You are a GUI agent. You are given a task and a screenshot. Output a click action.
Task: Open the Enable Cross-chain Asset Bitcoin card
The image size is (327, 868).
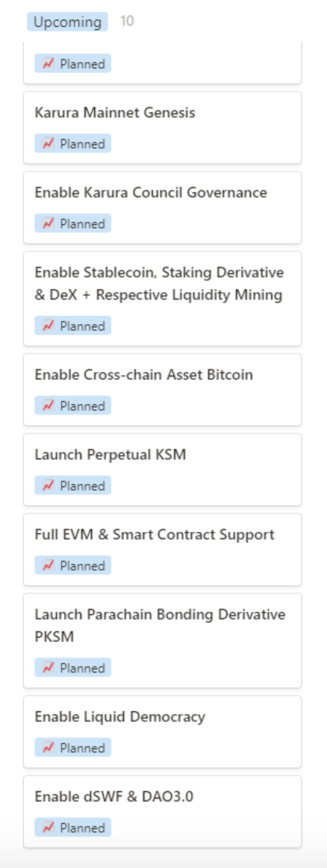tap(163, 390)
